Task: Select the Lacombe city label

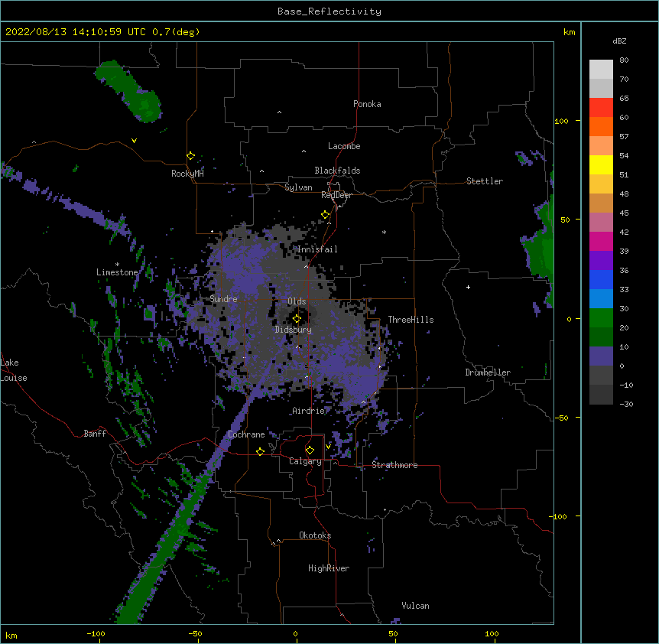Action: tap(344, 146)
